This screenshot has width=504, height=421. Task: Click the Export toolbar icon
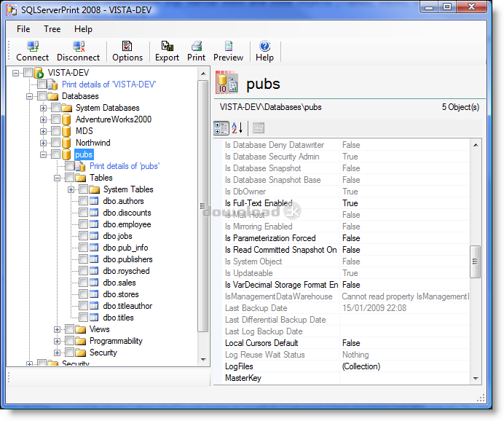pyautogui.click(x=167, y=47)
